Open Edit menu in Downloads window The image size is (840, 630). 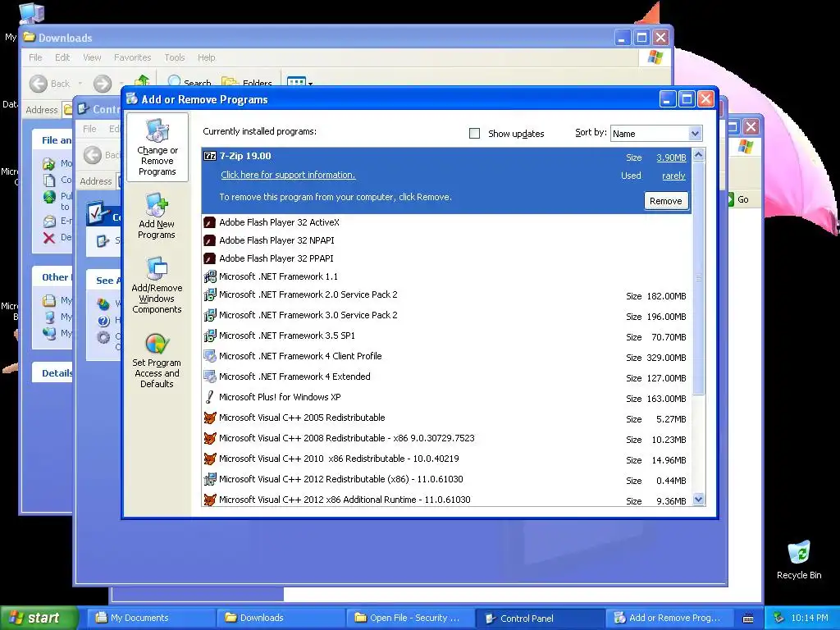point(62,57)
